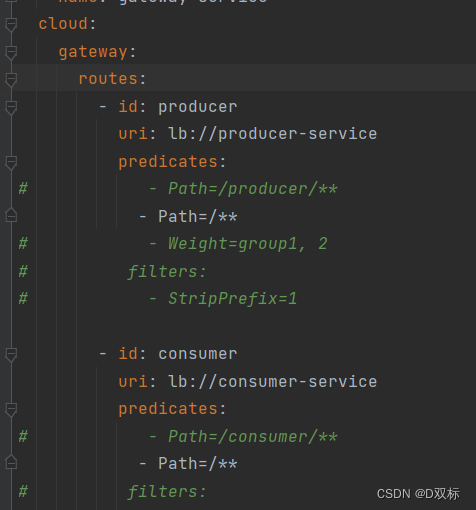This screenshot has width=476, height=510.
Task: Click commented 'filters:' line under producer
Action: pos(167,271)
